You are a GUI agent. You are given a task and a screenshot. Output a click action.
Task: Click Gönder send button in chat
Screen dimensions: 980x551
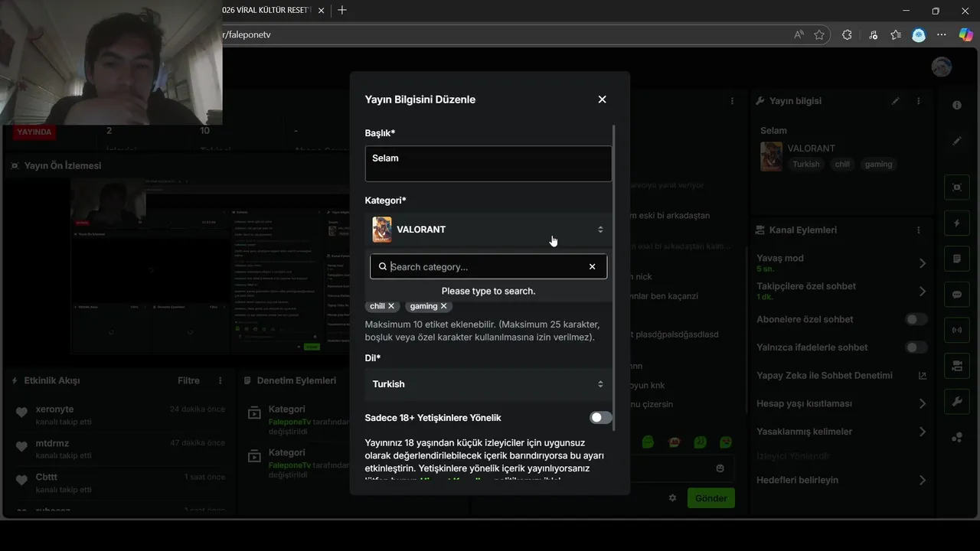pyautogui.click(x=710, y=498)
